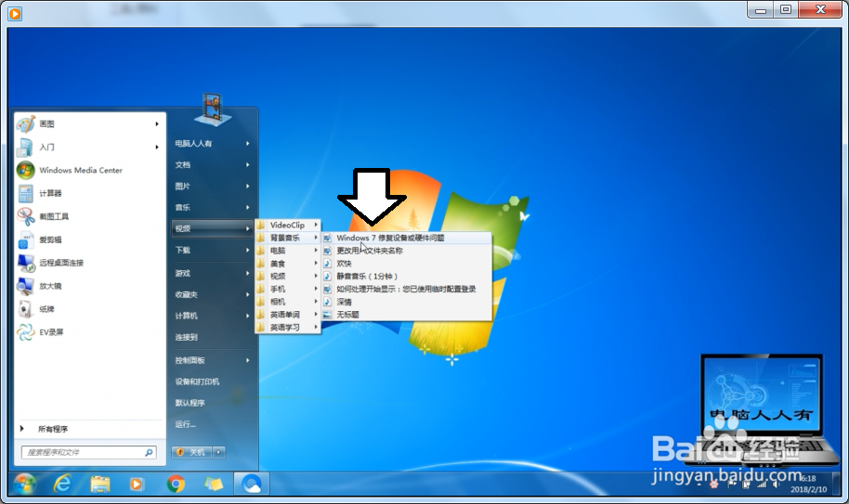Open the File Explorer taskbar icon

pos(100,484)
